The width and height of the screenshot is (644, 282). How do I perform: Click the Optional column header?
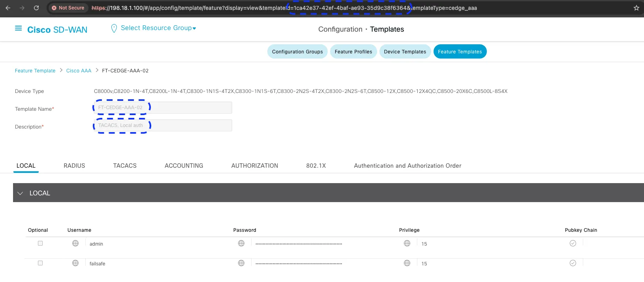(x=38, y=230)
